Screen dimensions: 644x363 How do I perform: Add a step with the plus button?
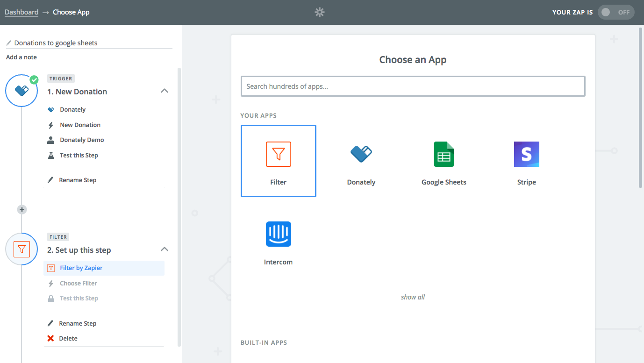point(21,209)
